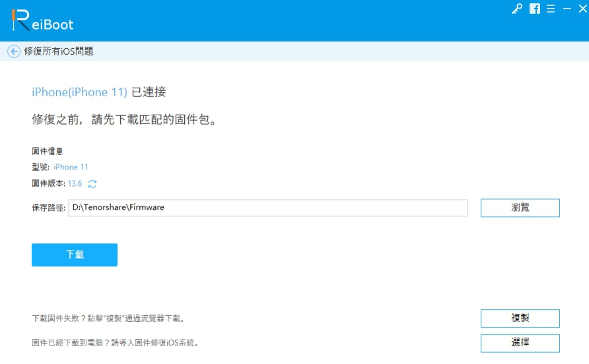Image resolution: width=589 pixels, height=364 pixels.
Task: Open the hamburger menu icon
Action: (551, 9)
